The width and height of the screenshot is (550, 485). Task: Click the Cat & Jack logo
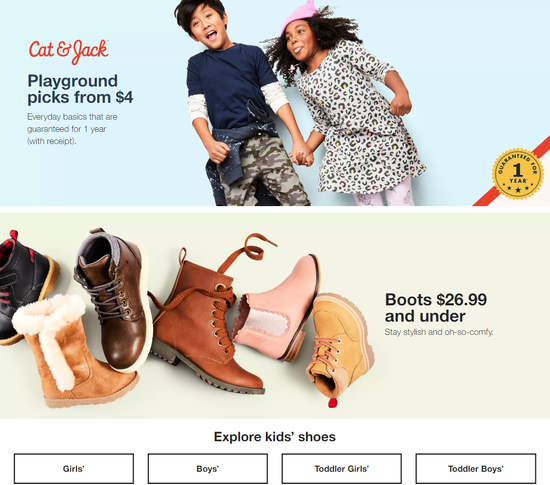click(69, 52)
